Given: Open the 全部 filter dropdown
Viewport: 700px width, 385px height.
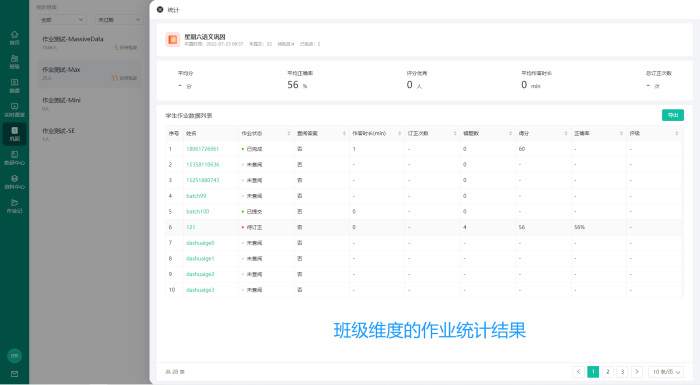Looking at the screenshot, I should click(x=62, y=20).
